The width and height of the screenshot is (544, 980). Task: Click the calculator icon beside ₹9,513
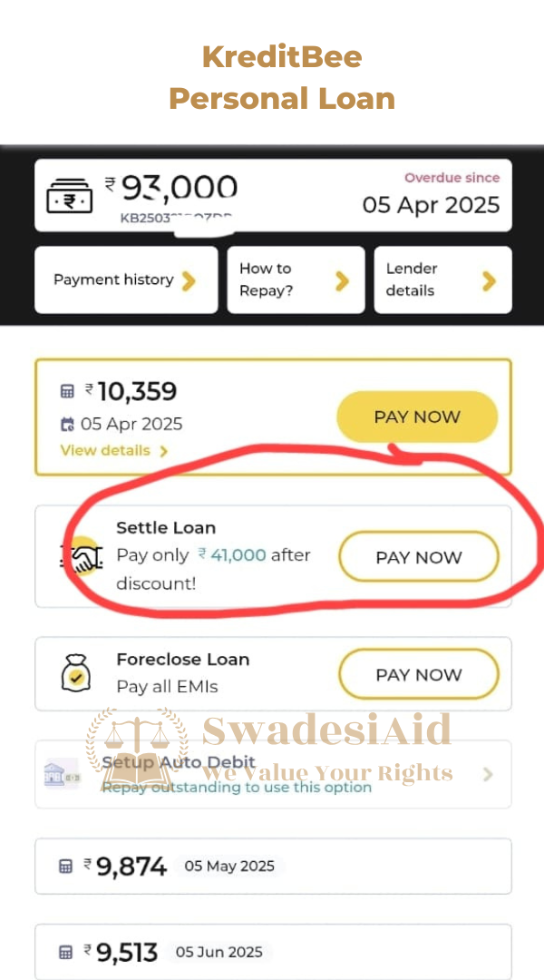[65, 952]
